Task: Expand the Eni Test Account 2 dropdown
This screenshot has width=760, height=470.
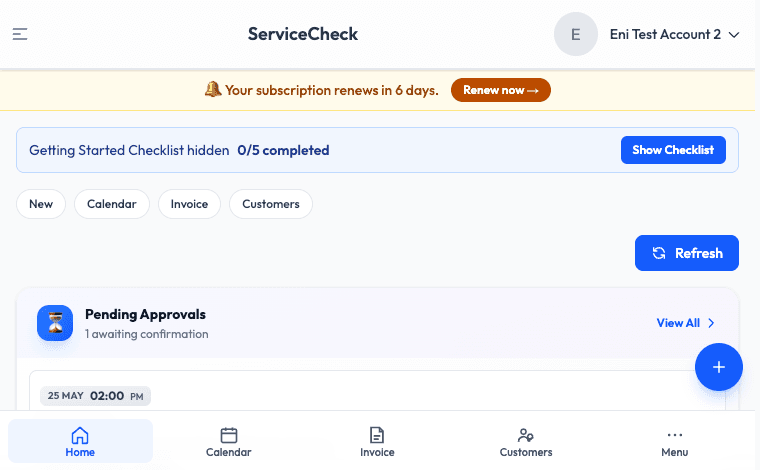Action: point(674,34)
